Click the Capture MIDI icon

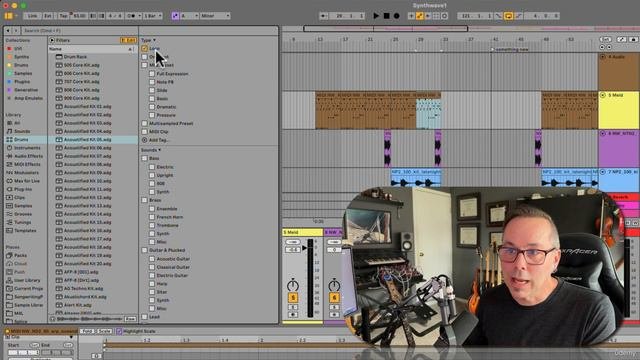pos(436,16)
